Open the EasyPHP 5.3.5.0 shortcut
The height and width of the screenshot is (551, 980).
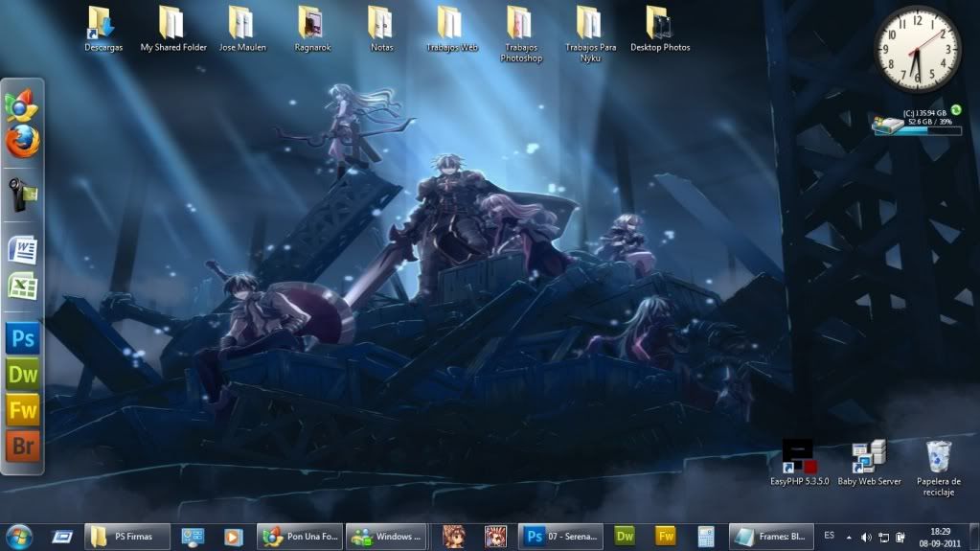[799, 463]
